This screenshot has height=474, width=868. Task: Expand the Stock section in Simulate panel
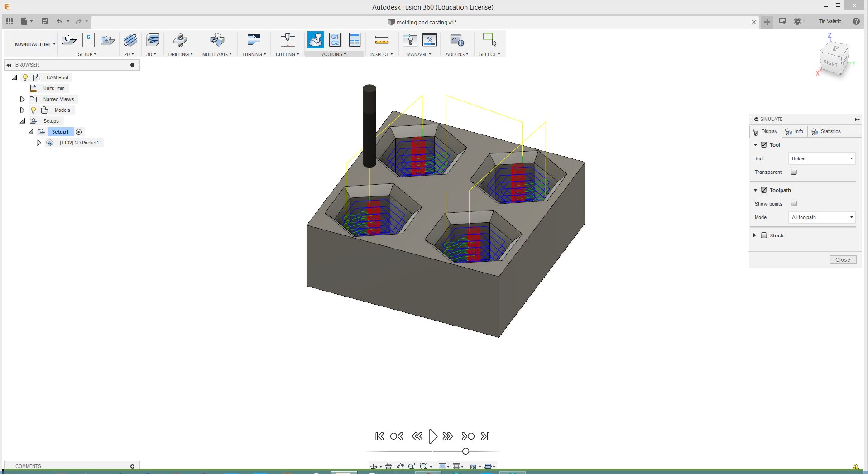pos(755,235)
